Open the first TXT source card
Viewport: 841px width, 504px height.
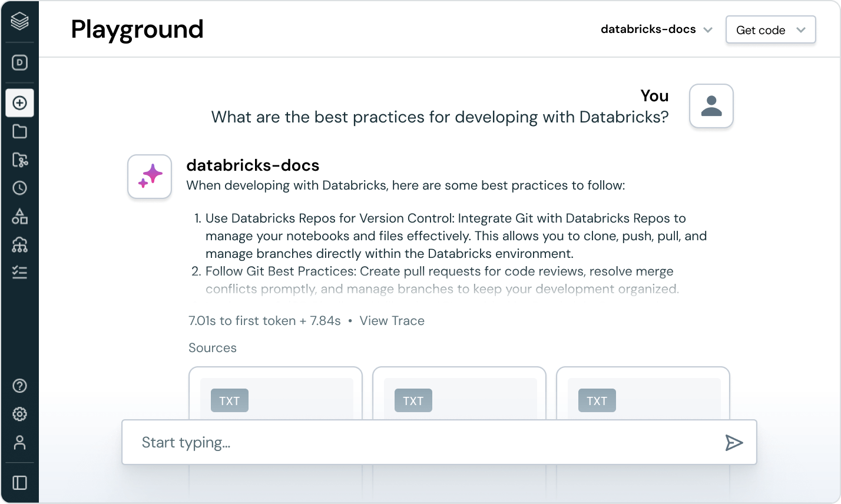coord(275,393)
